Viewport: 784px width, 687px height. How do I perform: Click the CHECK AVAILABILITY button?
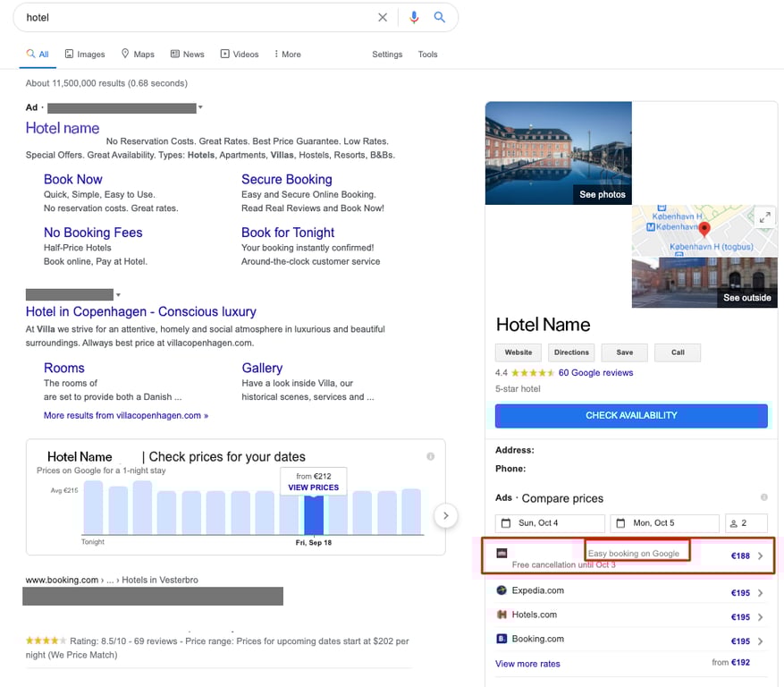[630, 415]
